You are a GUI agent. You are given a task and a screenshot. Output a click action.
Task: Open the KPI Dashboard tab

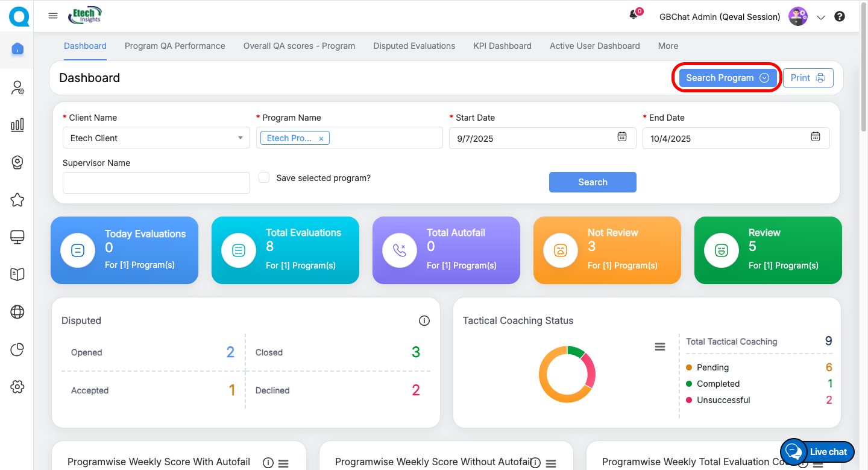coord(502,46)
